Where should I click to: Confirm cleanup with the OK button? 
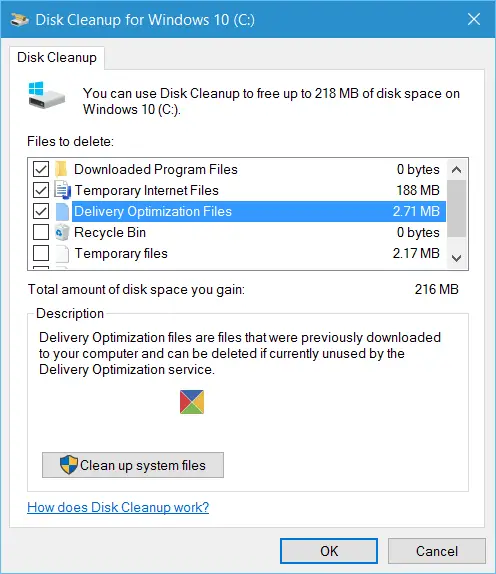(329, 551)
